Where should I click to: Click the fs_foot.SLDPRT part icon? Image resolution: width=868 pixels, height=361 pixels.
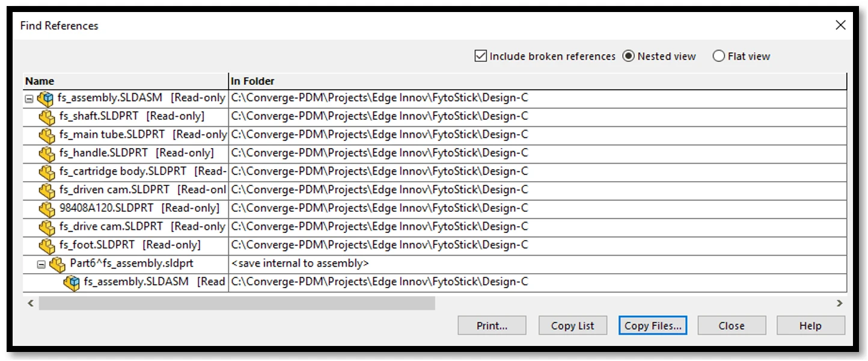point(47,245)
